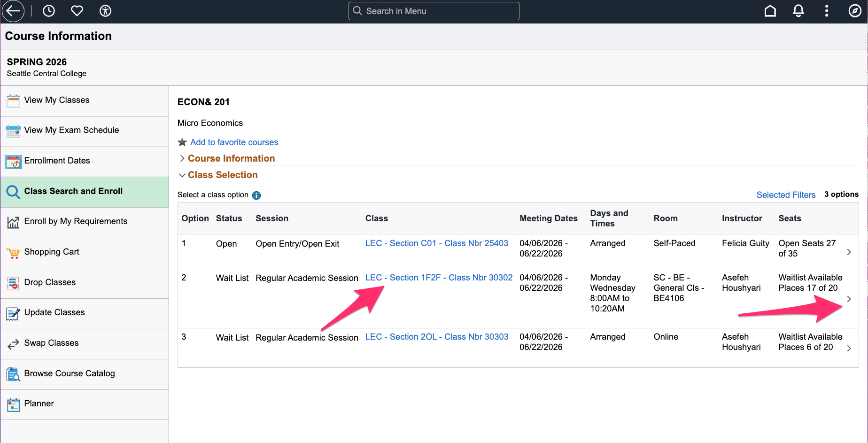Go to home using house icon
The width and height of the screenshot is (868, 443).
770,11
